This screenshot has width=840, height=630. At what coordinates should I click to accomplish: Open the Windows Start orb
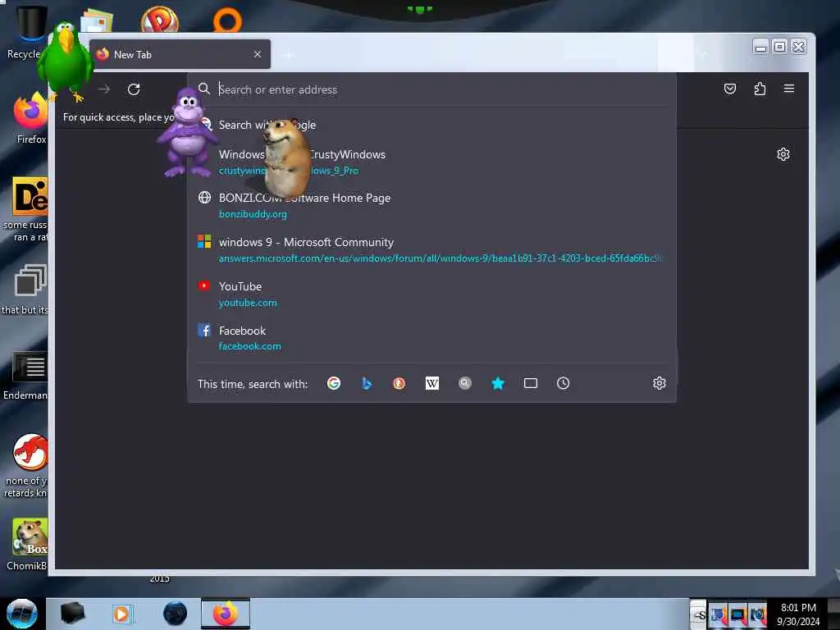pos(22,614)
